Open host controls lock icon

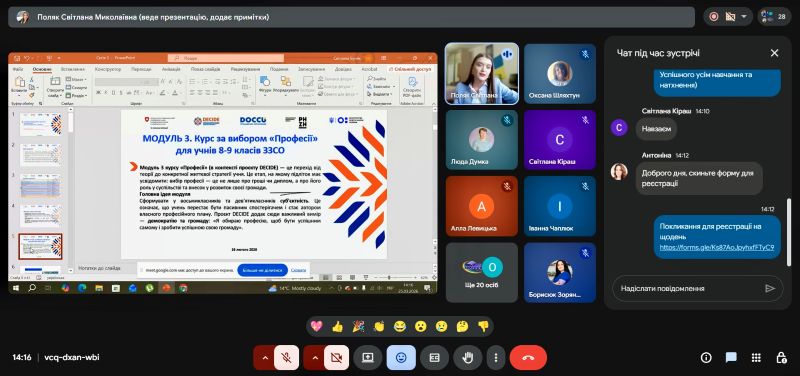(x=781, y=358)
